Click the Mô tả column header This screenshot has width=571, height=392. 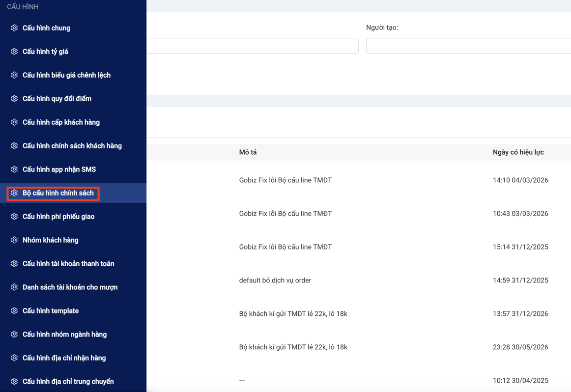(x=248, y=152)
